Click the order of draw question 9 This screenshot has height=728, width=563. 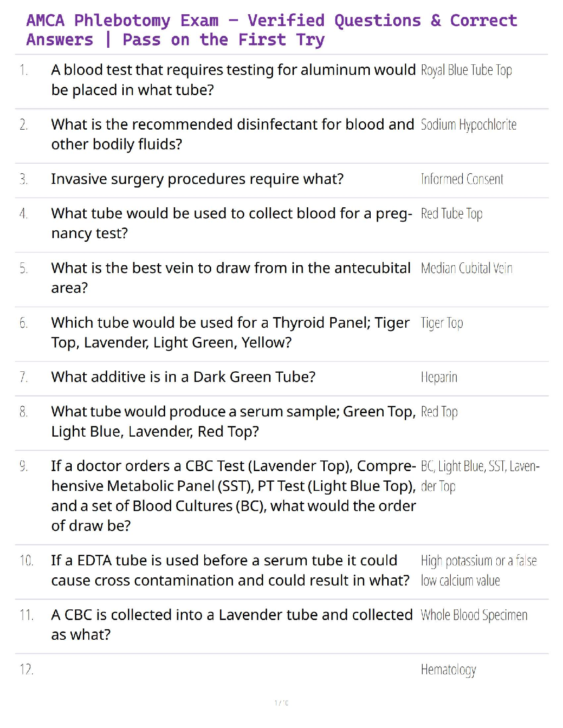(x=233, y=496)
